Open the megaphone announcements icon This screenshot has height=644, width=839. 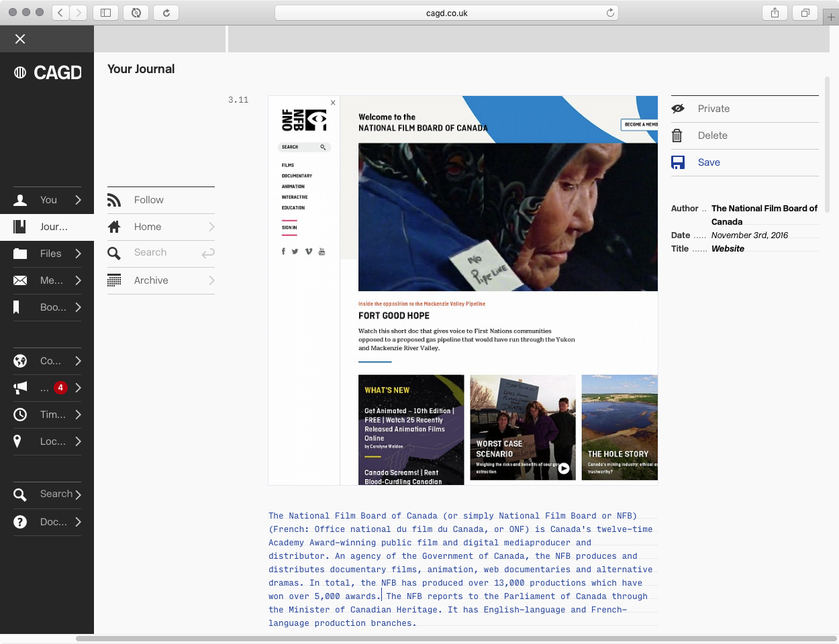coord(20,388)
